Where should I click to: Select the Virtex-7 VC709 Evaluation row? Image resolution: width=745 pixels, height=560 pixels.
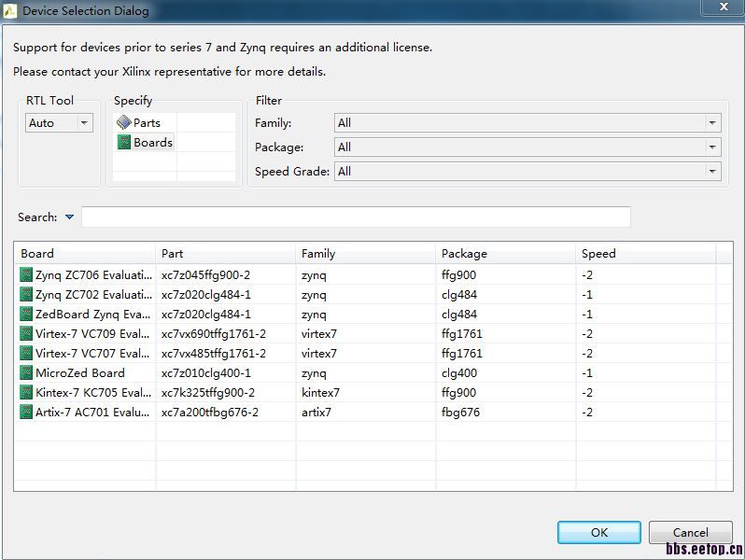(x=373, y=334)
